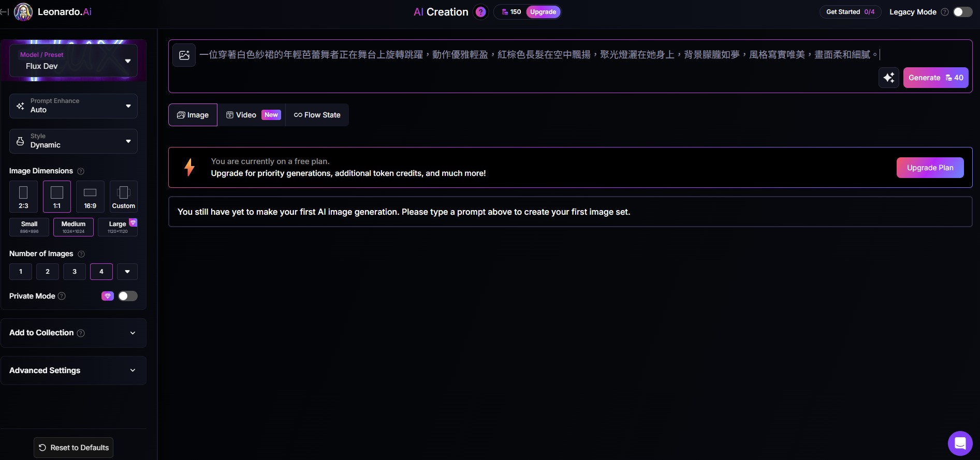Click the Number of Images help icon
This screenshot has height=460, width=980.
pyautogui.click(x=81, y=254)
